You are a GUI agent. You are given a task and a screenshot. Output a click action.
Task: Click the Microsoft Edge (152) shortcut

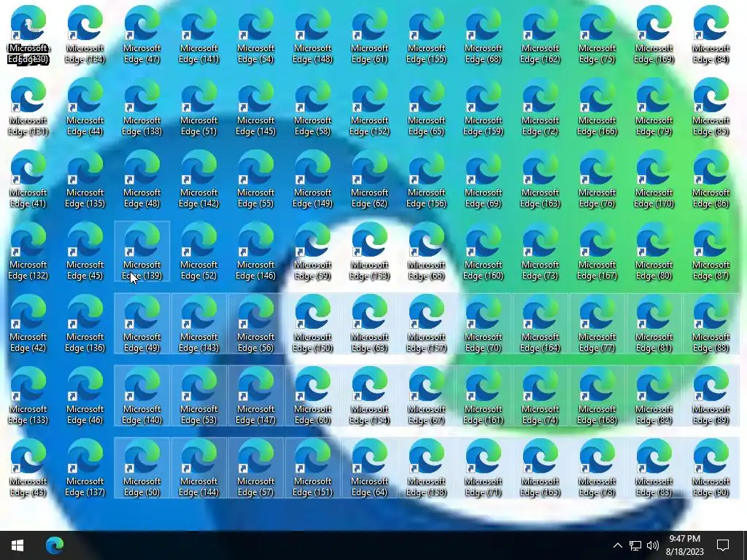pos(370,106)
